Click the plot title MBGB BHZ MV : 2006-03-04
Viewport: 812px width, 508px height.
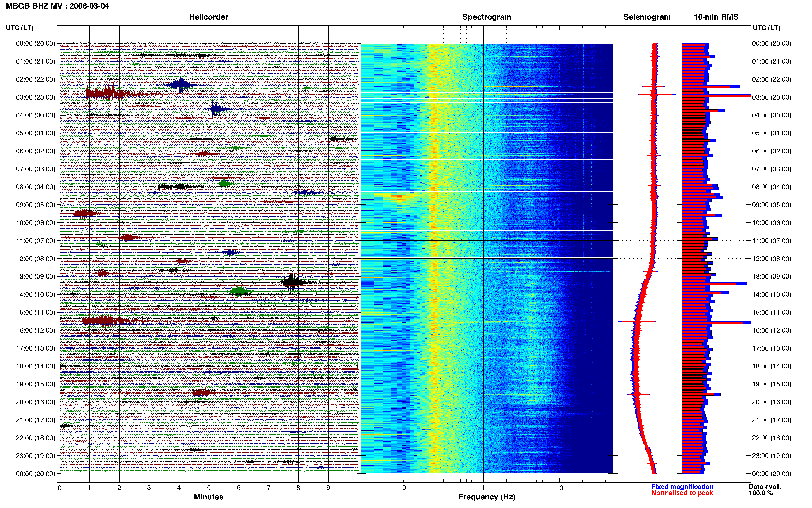point(57,6)
